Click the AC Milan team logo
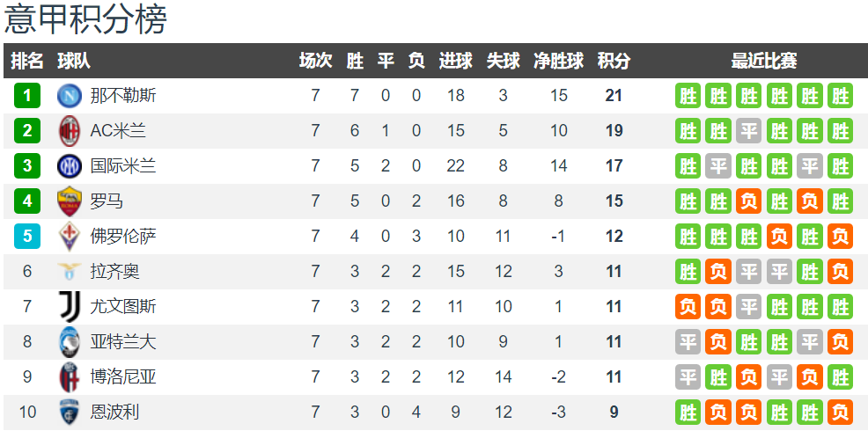868x431 pixels. (70, 131)
